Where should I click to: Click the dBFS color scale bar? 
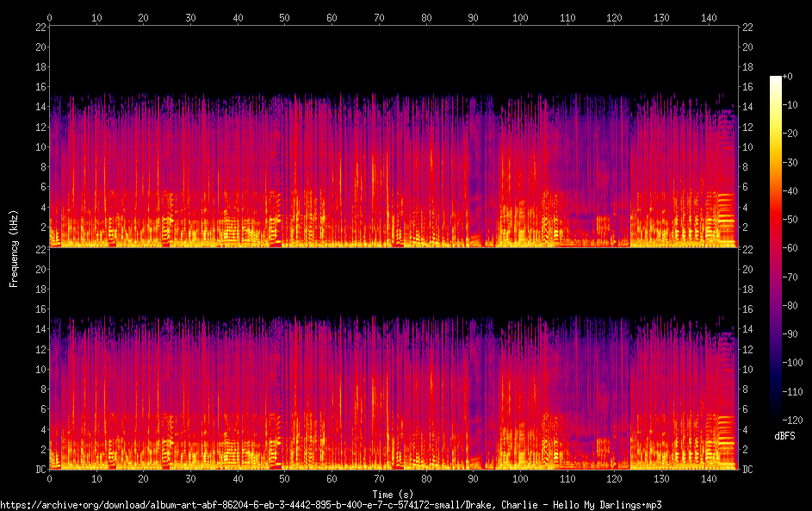(x=775, y=247)
